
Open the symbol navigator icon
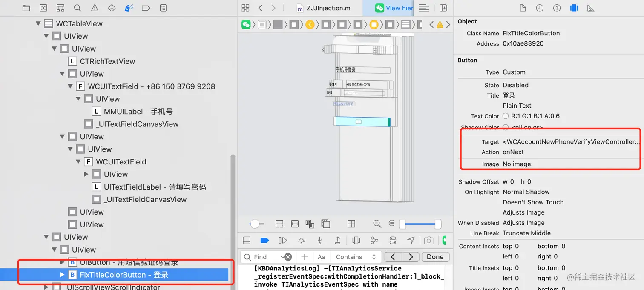[60, 8]
